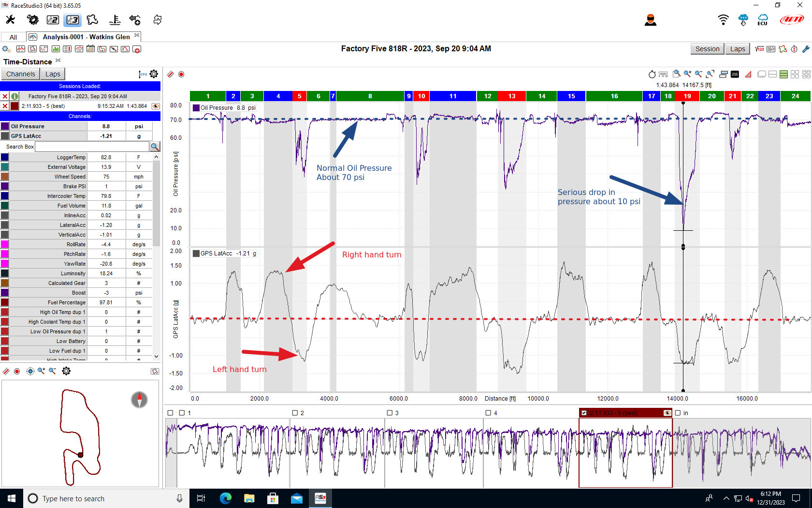Screen dimensions: 812x508
Task: Click the Channels button in left panel
Action: tap(21, 74)
